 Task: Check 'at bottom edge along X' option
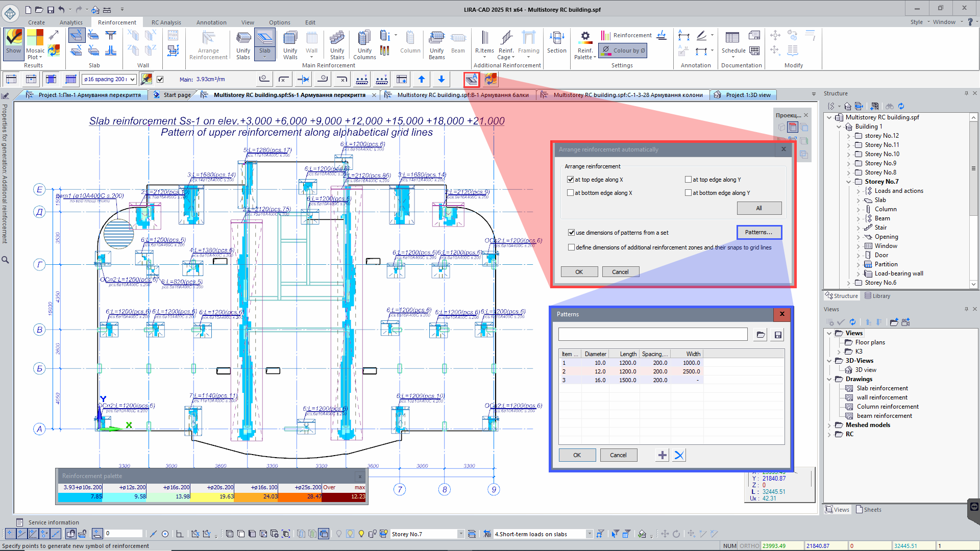coord(570,193)
